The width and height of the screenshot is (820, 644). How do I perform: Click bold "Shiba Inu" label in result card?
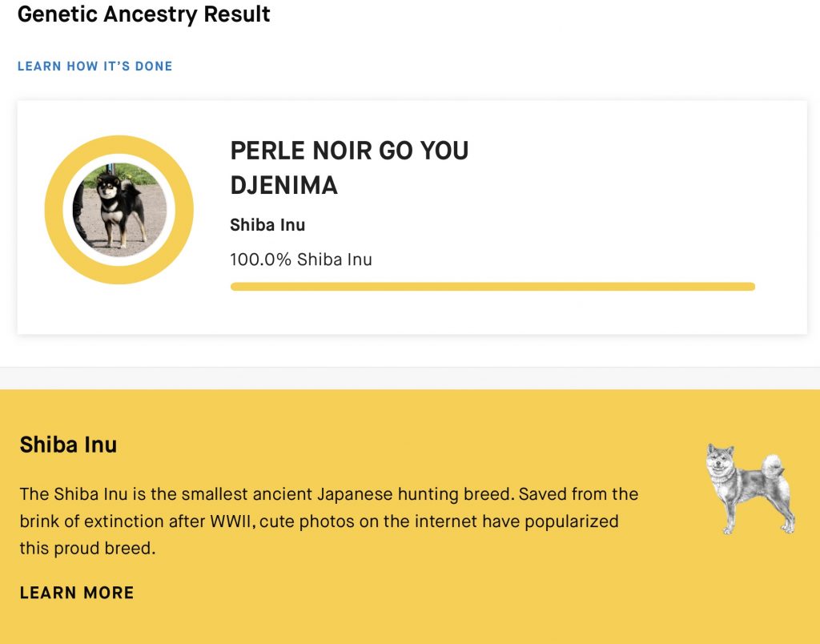267,225
